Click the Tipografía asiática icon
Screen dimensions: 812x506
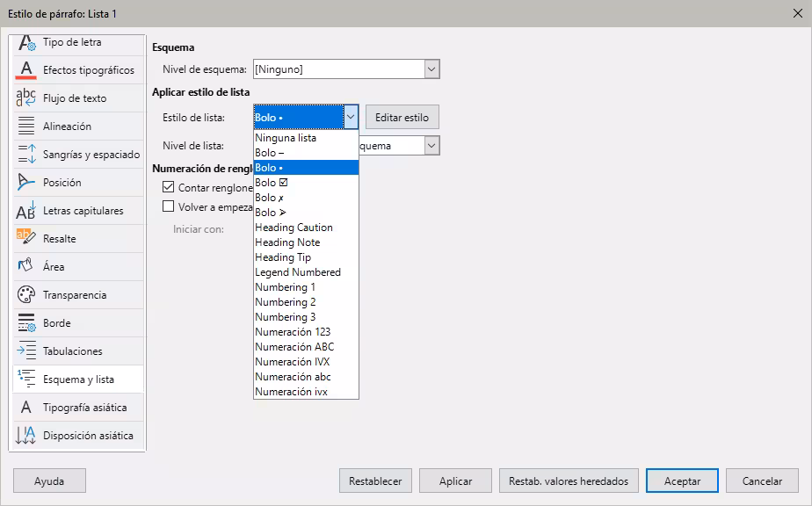(25, 407)
